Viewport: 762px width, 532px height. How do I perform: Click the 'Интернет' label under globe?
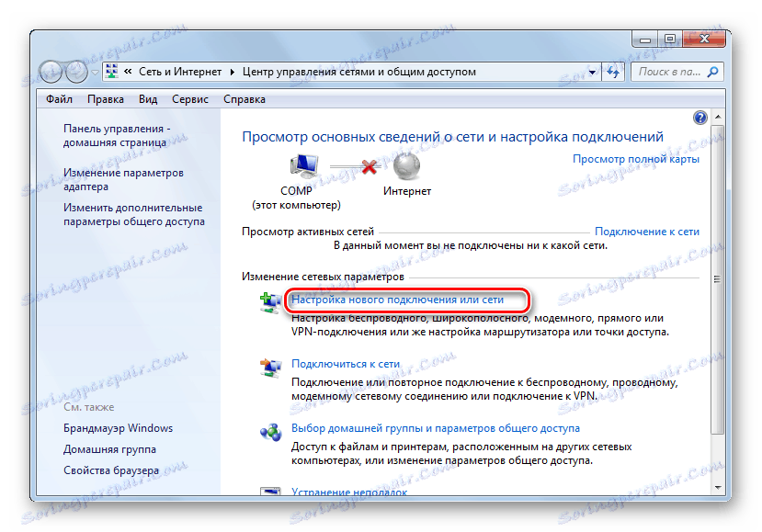click(x=407, y=191)
